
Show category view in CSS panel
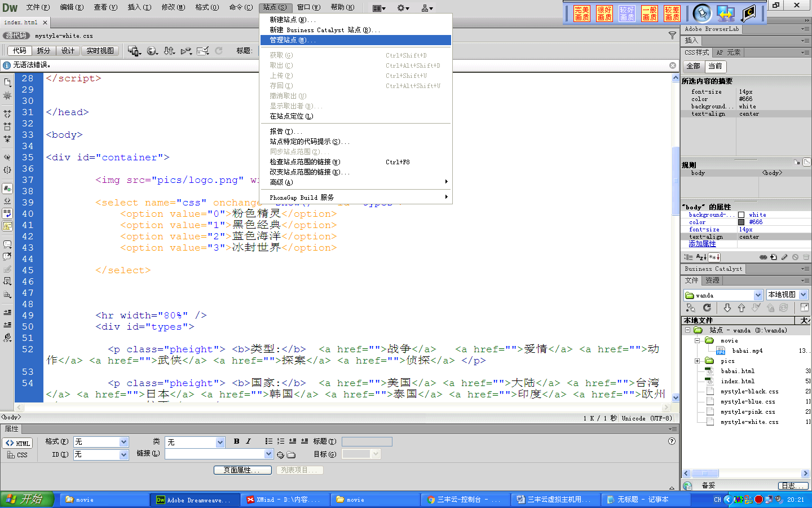689,257
